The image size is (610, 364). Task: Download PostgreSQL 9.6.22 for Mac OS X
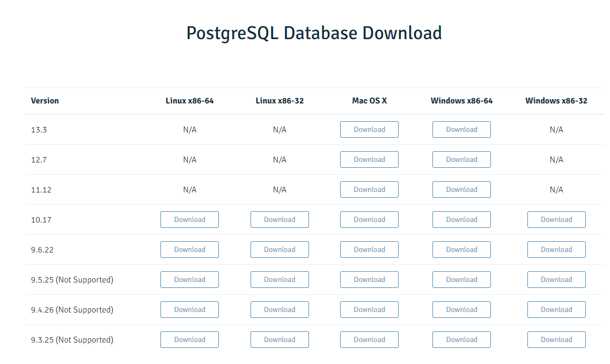click(x=369, y=250)
